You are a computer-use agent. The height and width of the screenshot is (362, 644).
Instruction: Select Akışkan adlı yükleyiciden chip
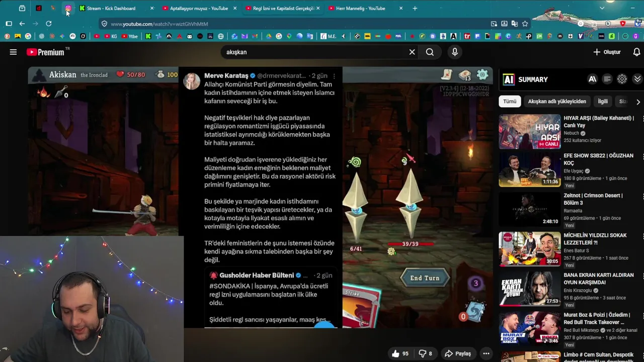557,102
